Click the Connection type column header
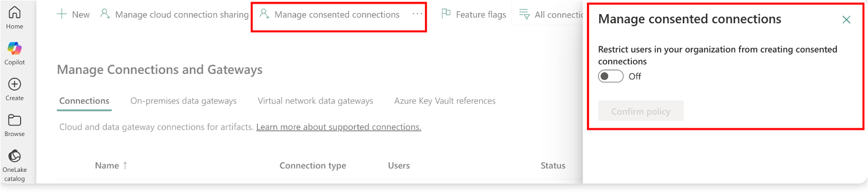Viewport: 868px width, 193px height. click(x=313, y=166)
